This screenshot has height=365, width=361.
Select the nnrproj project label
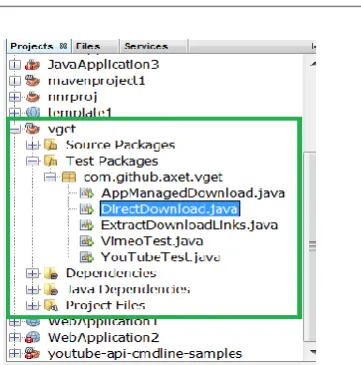(x=73, y=97)
